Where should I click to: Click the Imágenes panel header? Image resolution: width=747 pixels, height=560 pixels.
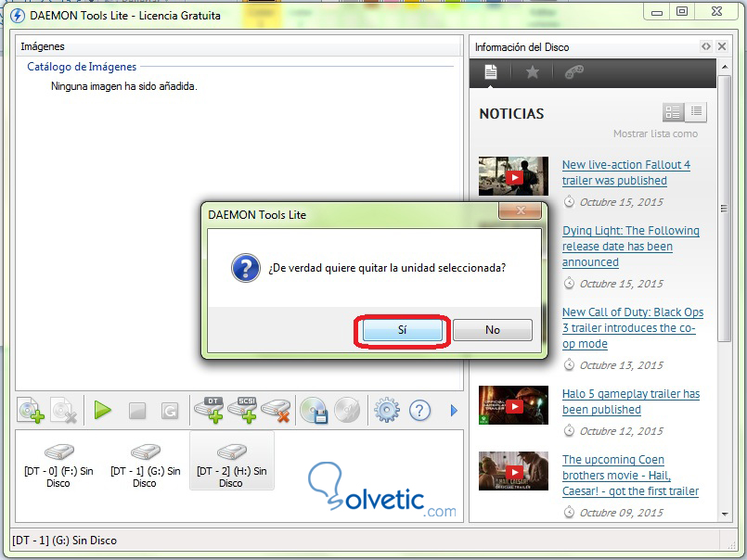coord(239,46)
